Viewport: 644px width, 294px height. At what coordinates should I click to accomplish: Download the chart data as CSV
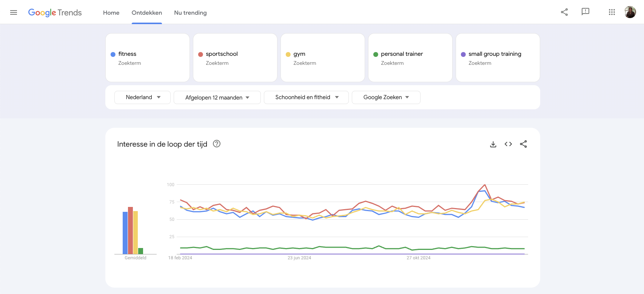tap(493, 144)
